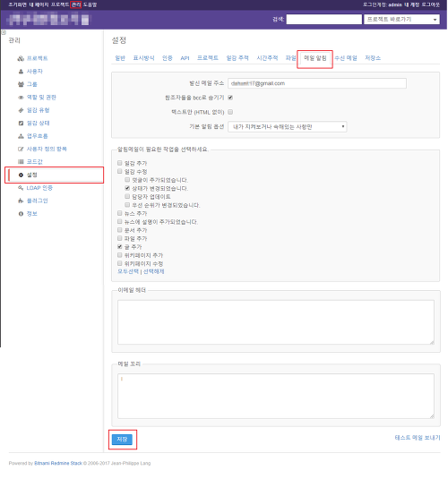
Task: Click the 역할 및 권한 icon in sidebar
Action: (x=21, y=98)
